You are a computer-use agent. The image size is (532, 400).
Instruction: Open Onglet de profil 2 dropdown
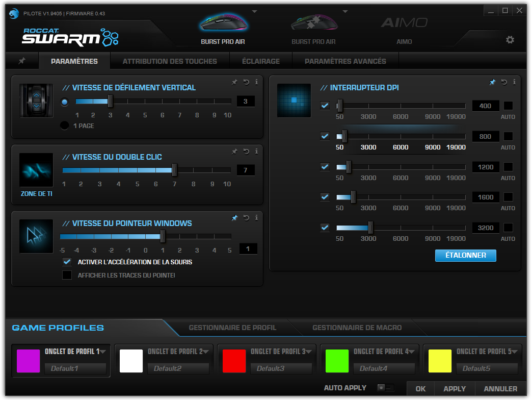(205, 352)
